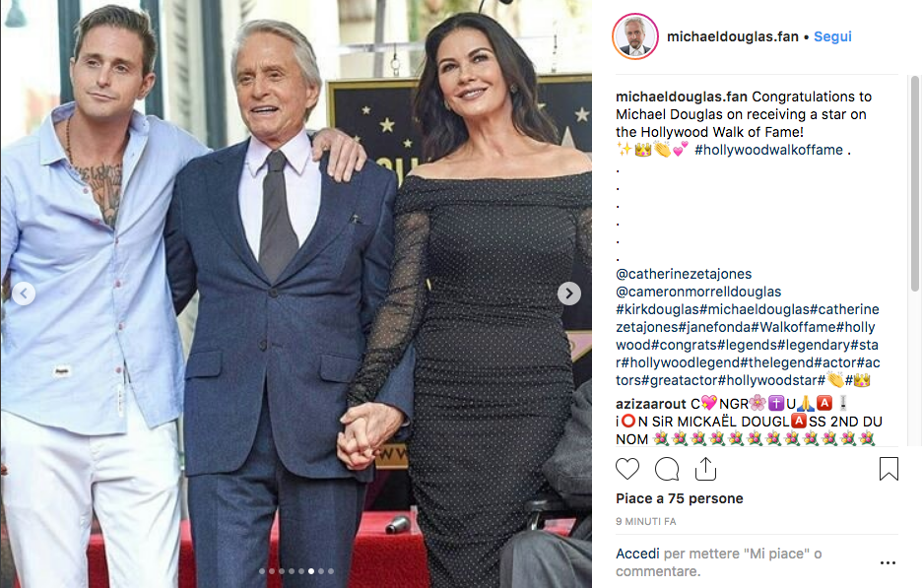Open commenter azizaarout's profile
Image resolution: width=922 pixels, height=588 pixels.
point(651,404)
